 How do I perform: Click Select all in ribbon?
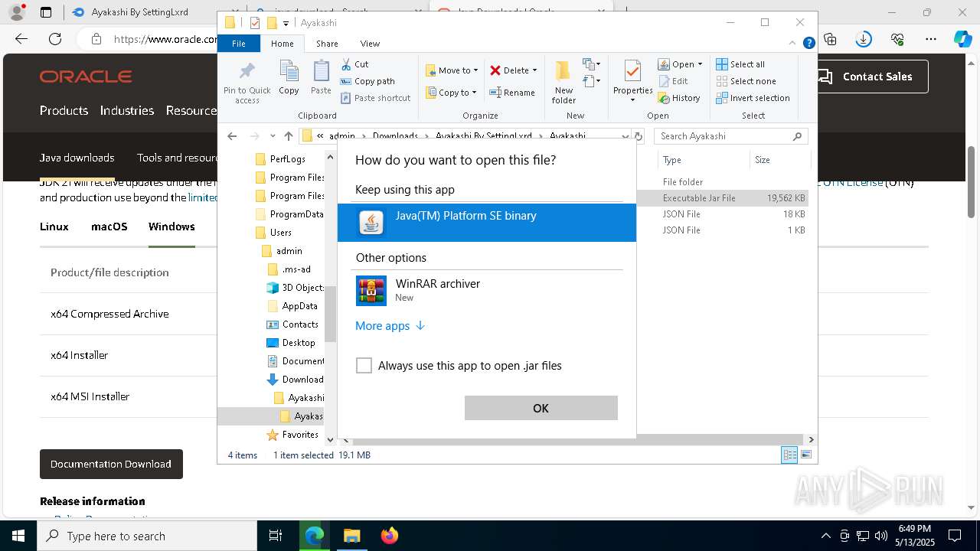pyautogui.click(x=740, y=64)
